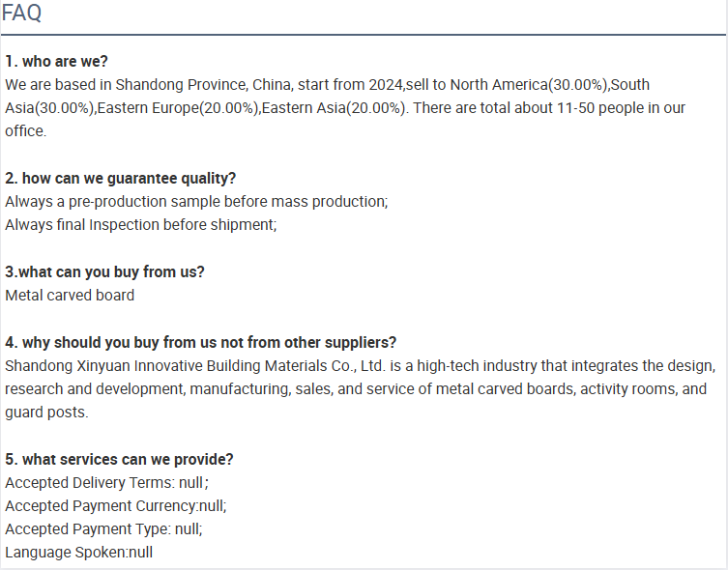Image resolution: width=728 pixels, height=570 pixels.
Task: Click the "Metal carved board" text
Action: pyautogui.click(x=70, y=296)
